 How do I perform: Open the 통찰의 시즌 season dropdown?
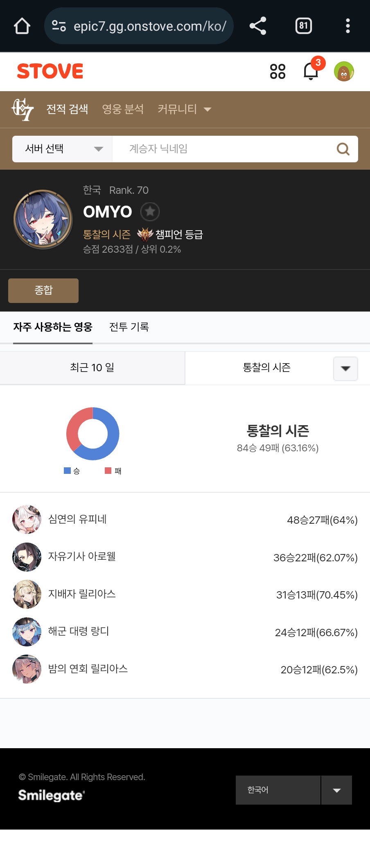277,368
